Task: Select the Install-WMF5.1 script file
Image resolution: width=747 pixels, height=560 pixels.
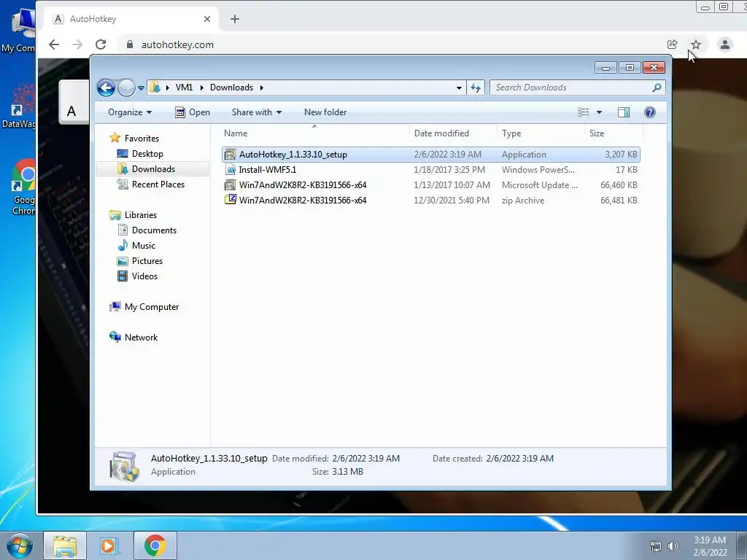Action: pyautogui.click(x=430, y=170)
